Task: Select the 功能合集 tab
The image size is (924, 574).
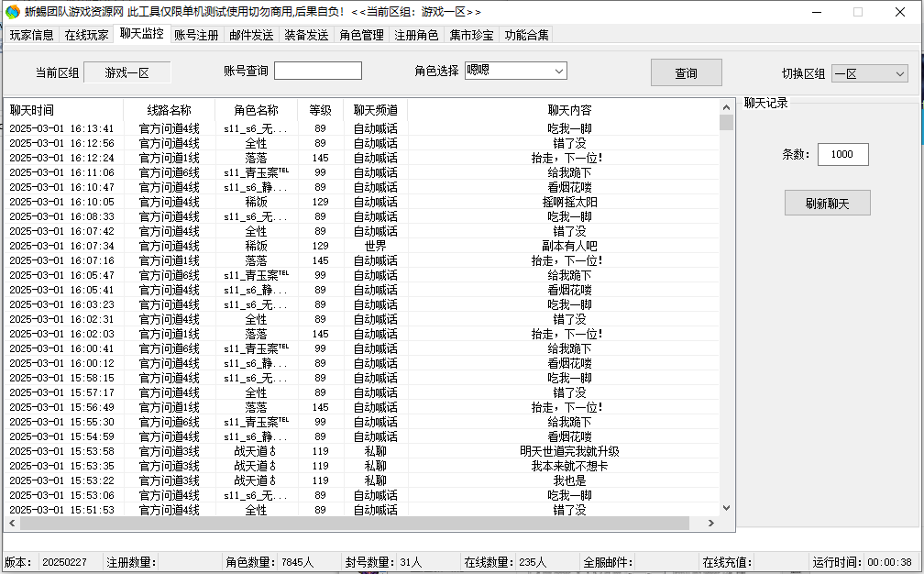Action: point(527,35)
